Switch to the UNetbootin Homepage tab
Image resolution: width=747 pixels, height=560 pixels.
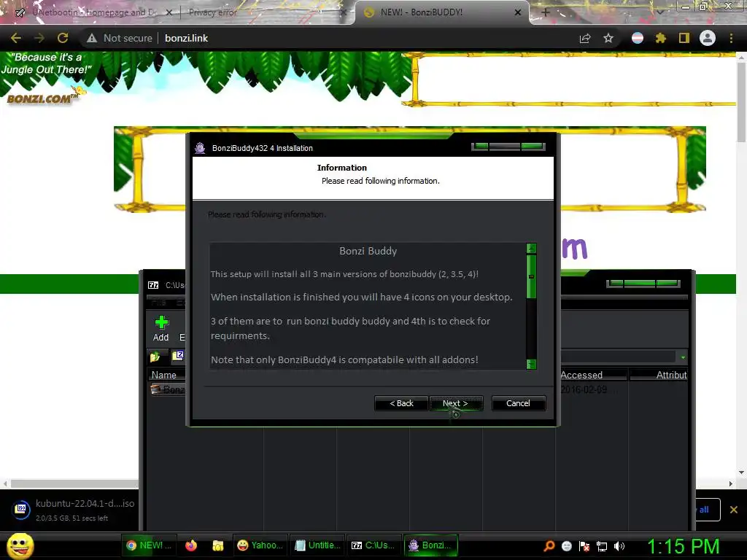(x=93, y=12)
